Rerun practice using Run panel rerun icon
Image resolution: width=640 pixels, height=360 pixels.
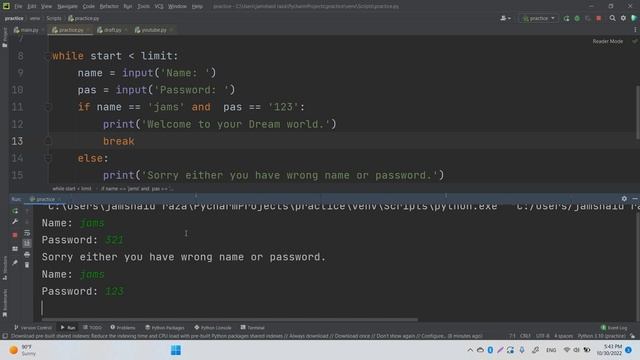tap(15, 211)
